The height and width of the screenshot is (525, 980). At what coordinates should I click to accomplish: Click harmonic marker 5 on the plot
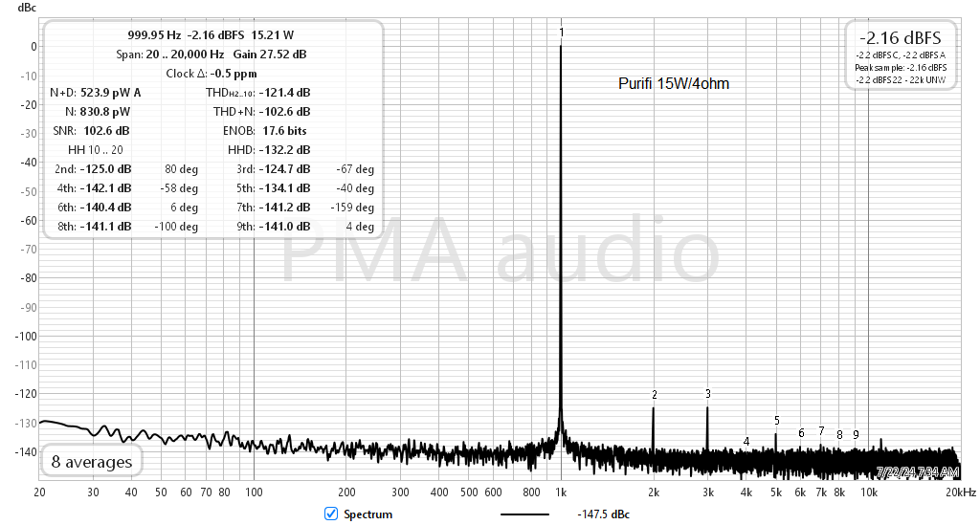pos(777,421)
